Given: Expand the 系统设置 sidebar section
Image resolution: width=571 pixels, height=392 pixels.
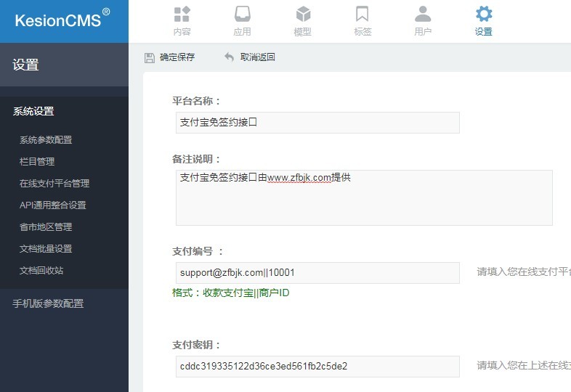Looking at the screenshot, I should pyautogui.click(x=33, y=111).
